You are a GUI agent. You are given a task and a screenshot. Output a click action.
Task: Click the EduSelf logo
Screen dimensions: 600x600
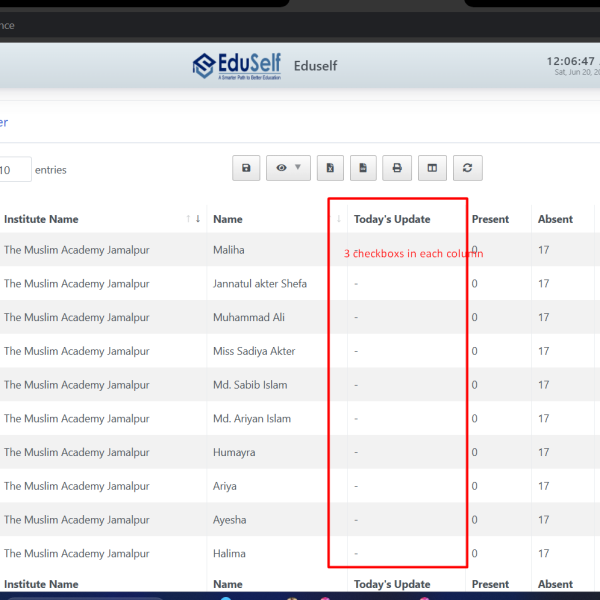(x=237, y=66)
